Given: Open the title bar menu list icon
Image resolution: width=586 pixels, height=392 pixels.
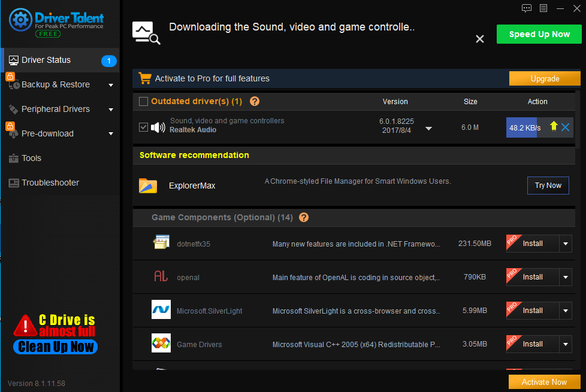Looking at the screenshot, I should (x=543, y=8).
